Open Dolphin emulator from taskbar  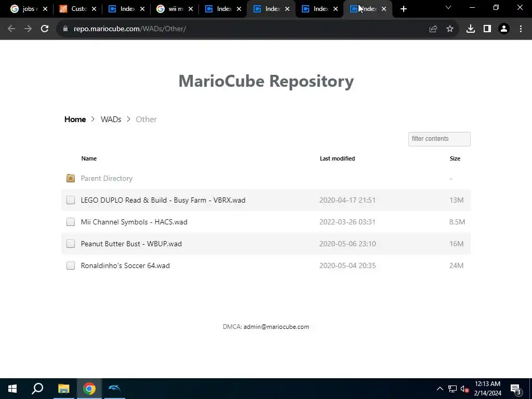pyautogui.click(x=115, y=389)
